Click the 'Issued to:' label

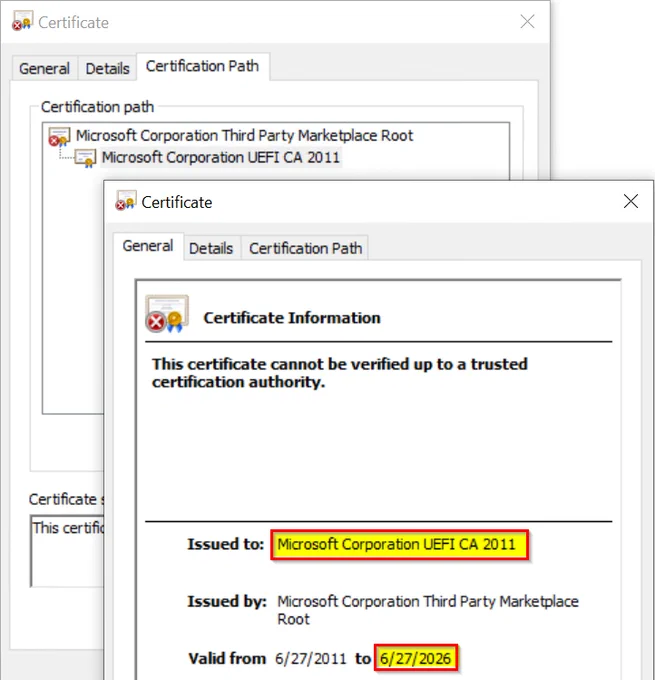(x=226, y=544)
